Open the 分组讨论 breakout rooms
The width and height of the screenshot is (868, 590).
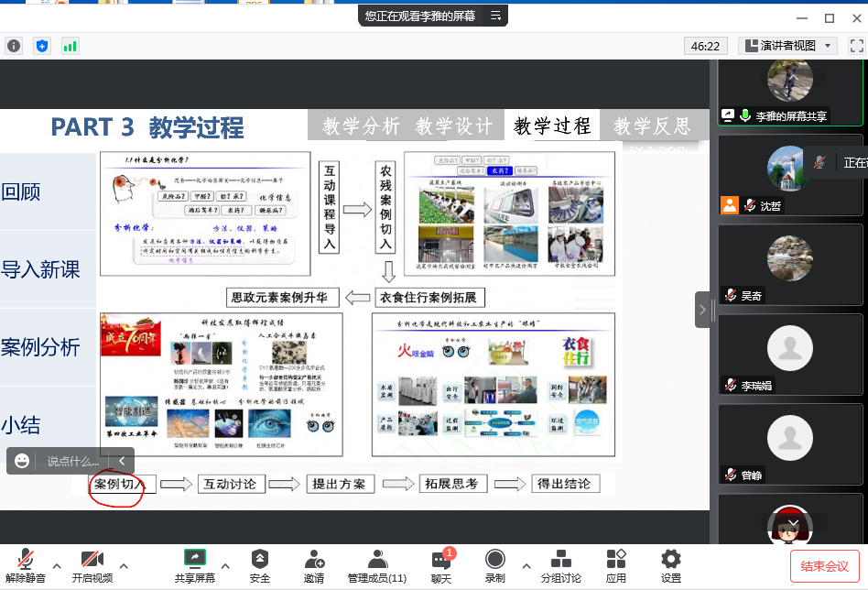click(x=560, y=565)
